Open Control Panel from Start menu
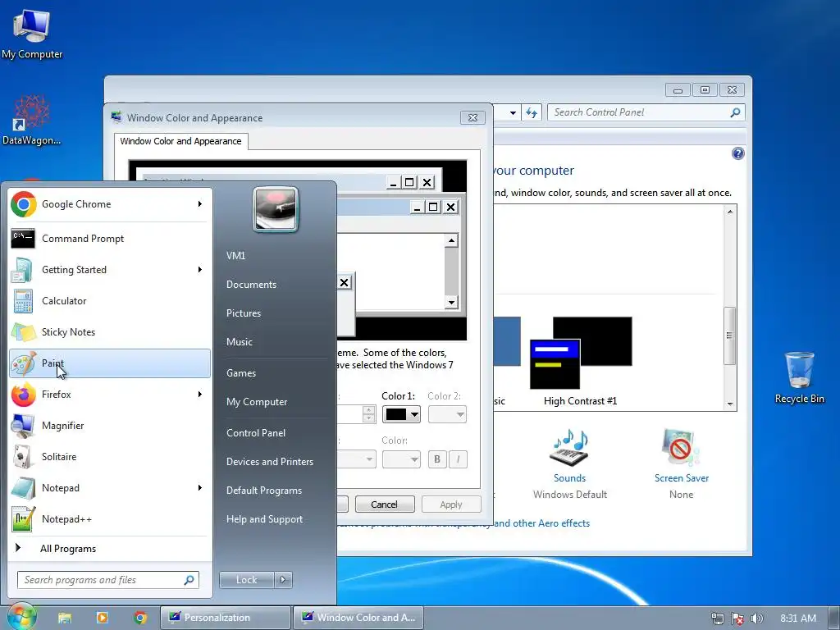The height and width of the screenshot is (630, 840). (256, 433)
